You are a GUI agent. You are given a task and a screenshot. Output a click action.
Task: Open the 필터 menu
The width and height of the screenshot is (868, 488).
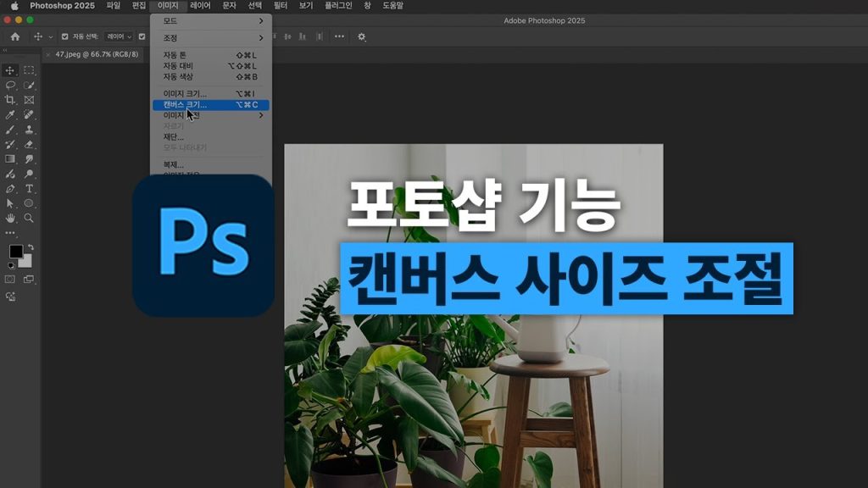click(x=280, y=6)
